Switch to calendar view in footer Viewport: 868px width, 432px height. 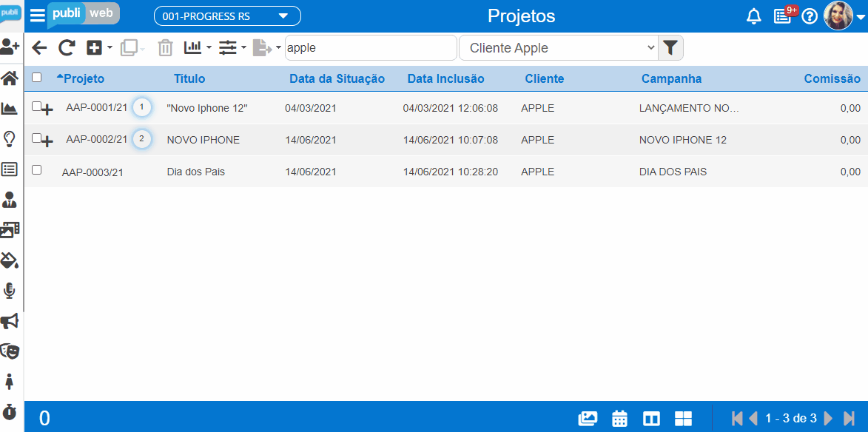[619, 418]
